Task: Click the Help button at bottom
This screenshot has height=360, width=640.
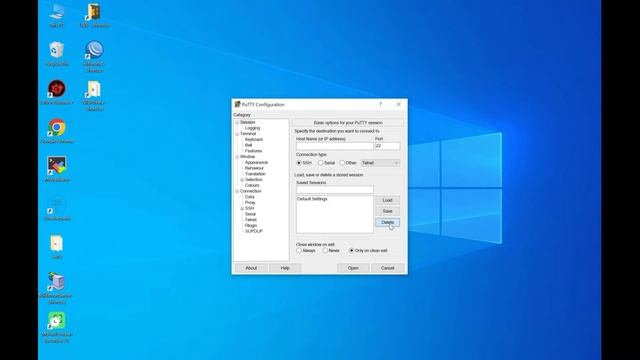Action: (x=285, y=268)
